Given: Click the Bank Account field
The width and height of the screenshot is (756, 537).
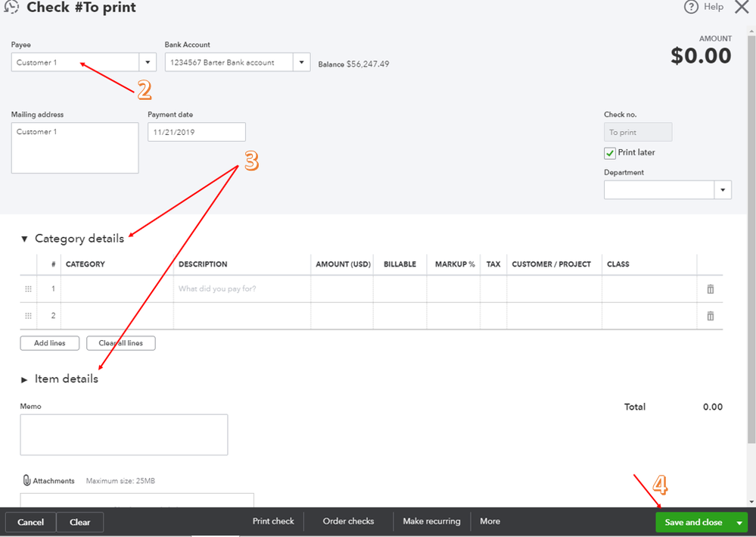Looking at the screenshot, I should tap(229, 62).
